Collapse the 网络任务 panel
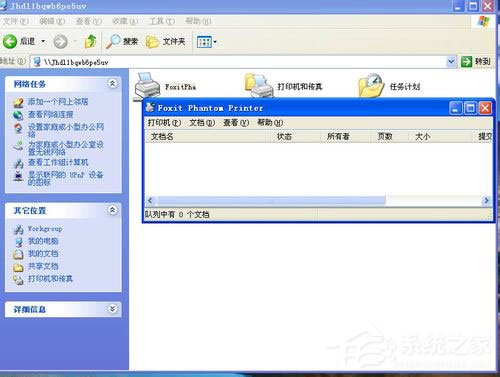Image resolution: width=500 pixels, height=377 pixels. 113,83
